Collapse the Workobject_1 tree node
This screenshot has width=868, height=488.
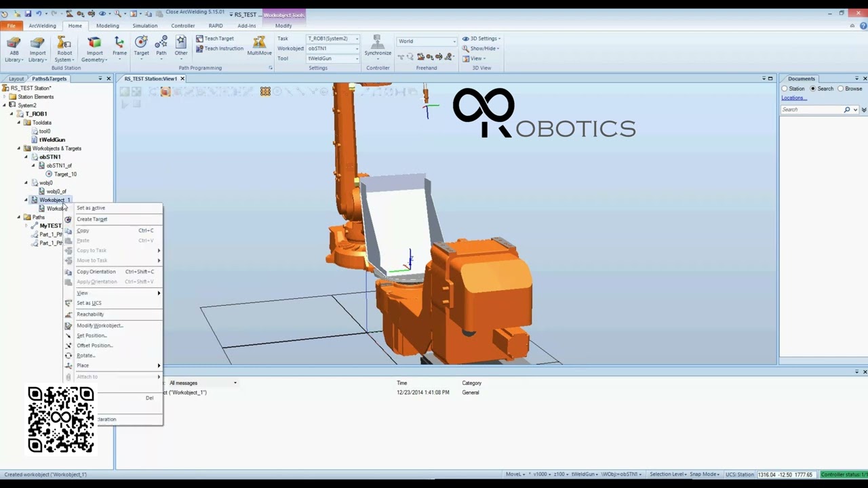[x=26, y=200]
